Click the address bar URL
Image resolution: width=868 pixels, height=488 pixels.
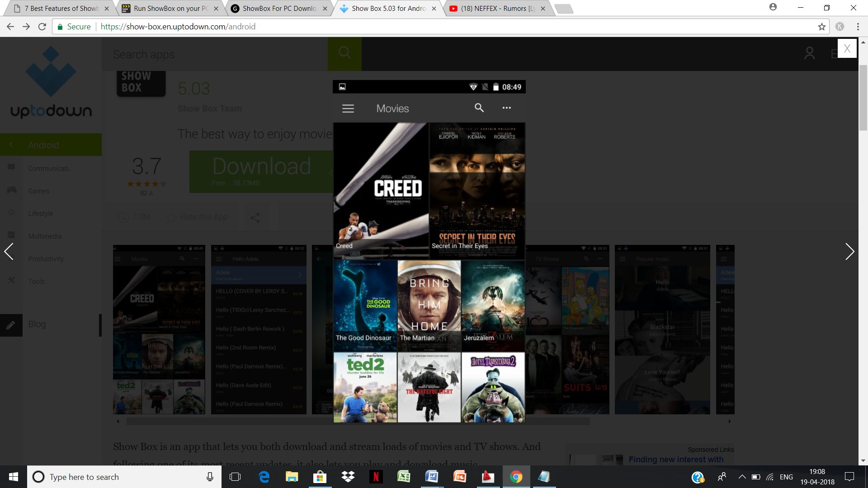[178, 27]
